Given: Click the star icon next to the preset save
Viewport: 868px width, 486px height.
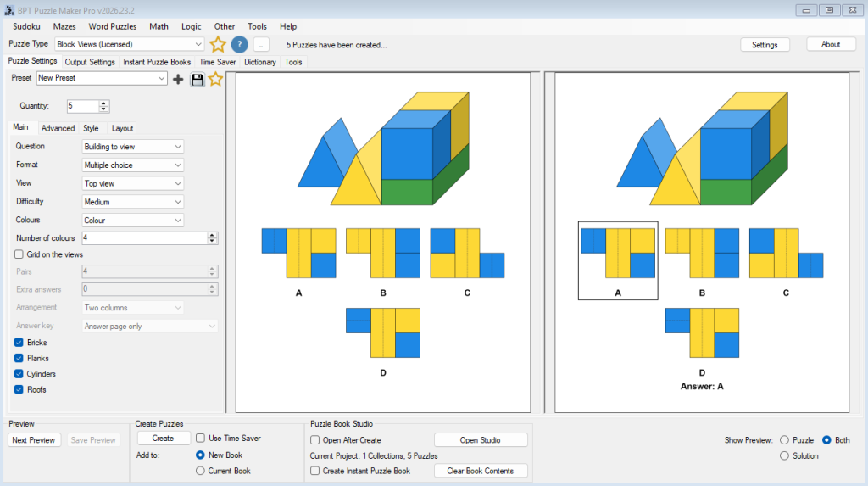Looking at the screenshot, I should coord(215,79).
